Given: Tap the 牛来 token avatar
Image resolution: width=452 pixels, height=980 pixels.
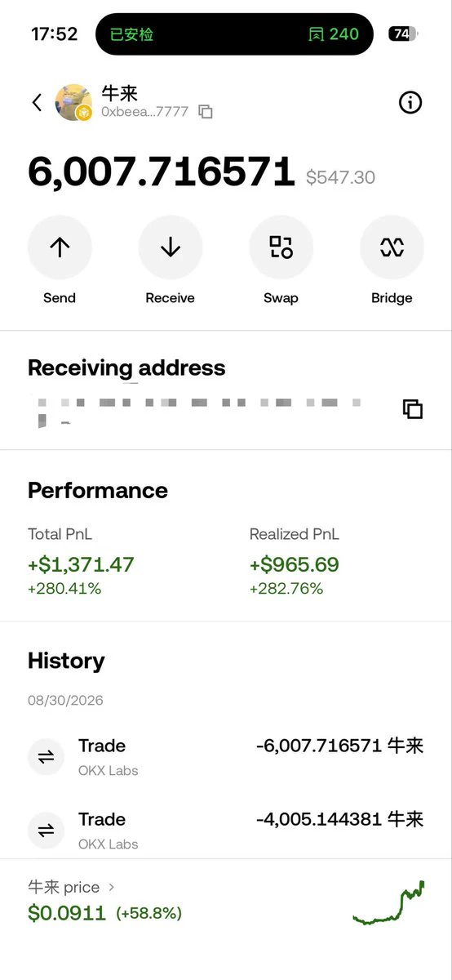Looking at the screenshot, I should tap(73, 102).
